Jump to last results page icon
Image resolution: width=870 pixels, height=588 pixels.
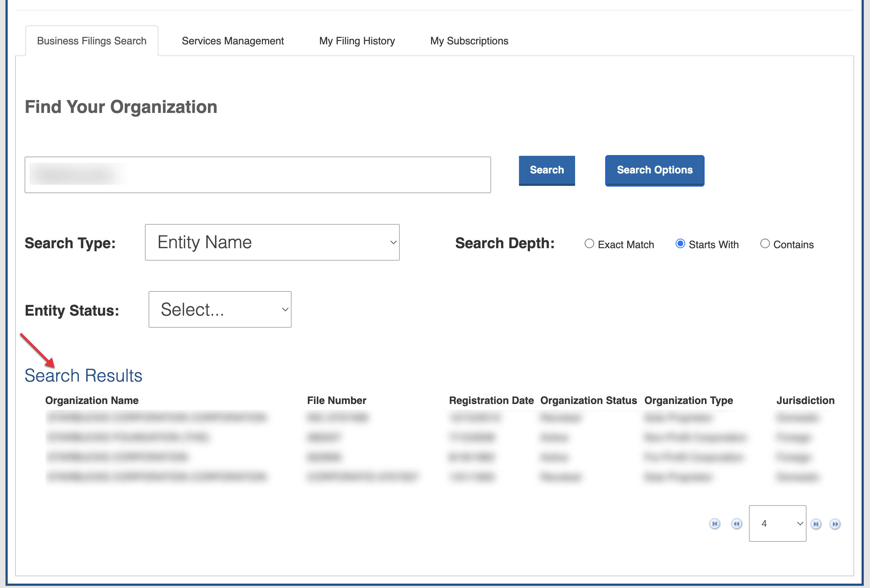tap(835, 524)
